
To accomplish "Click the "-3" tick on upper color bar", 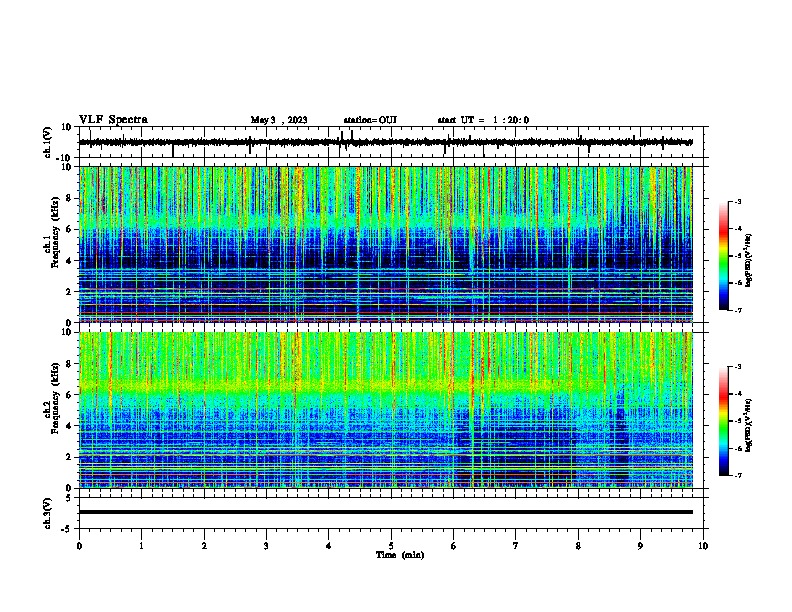I will [737, 202].
